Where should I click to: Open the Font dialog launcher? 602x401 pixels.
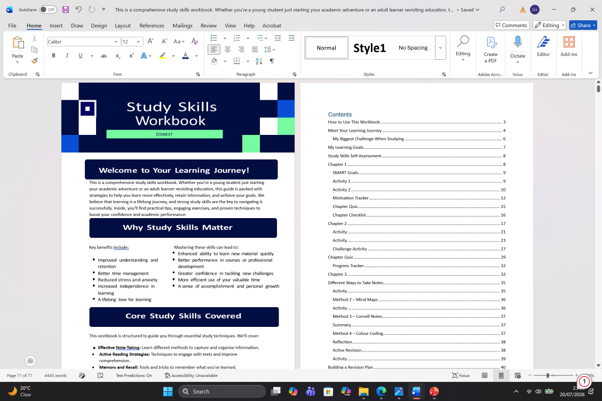(198, 75)
